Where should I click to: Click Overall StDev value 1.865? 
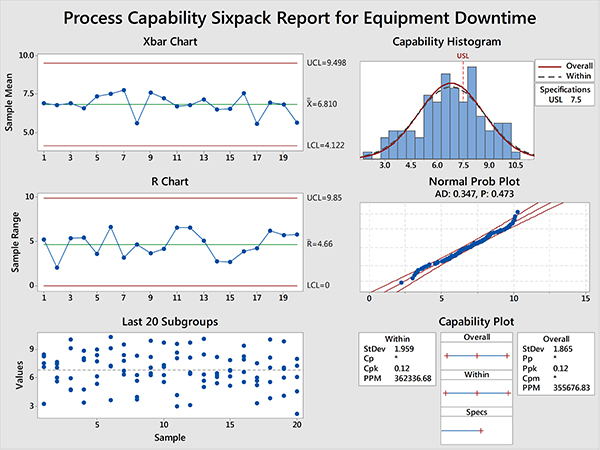(563, 349)
